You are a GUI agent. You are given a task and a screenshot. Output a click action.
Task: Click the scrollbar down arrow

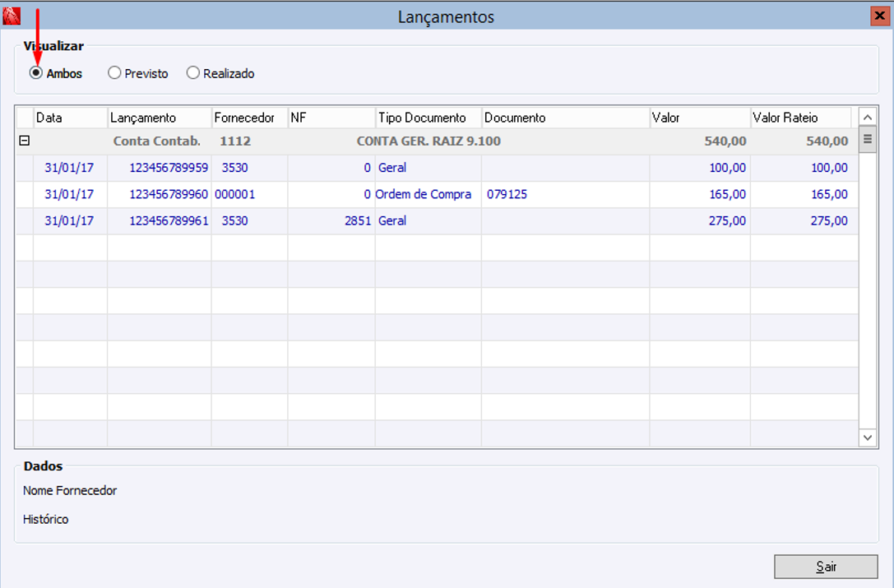(x=867, y=438)
